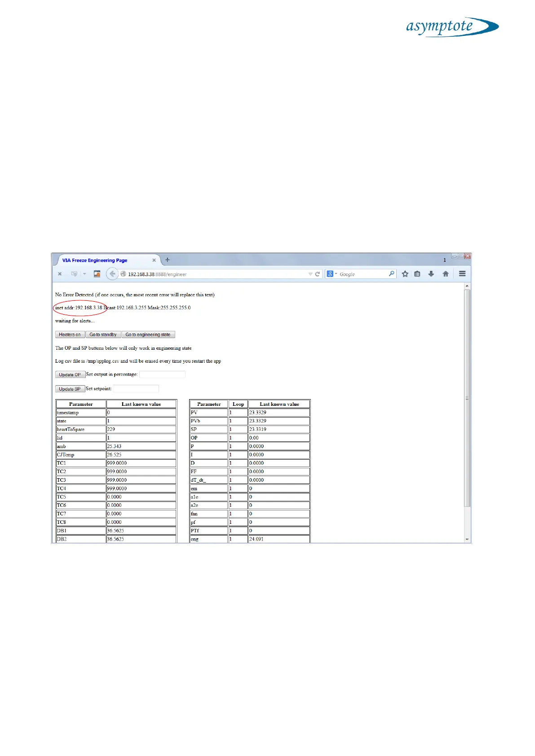Open a new browser tab
The height and width of the screenshot is (756, 535).
(168, 259)
